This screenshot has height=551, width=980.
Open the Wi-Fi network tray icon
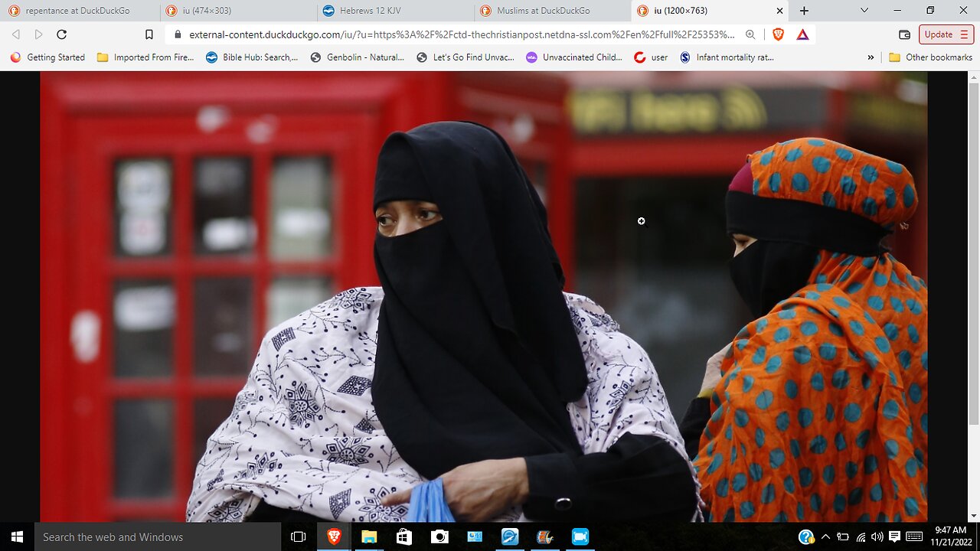tap(861, 536)
